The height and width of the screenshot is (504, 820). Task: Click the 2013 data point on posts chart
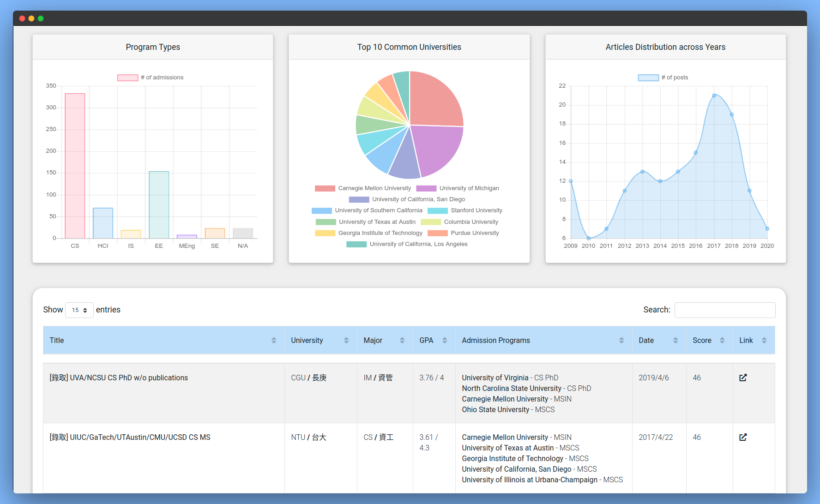642,172
